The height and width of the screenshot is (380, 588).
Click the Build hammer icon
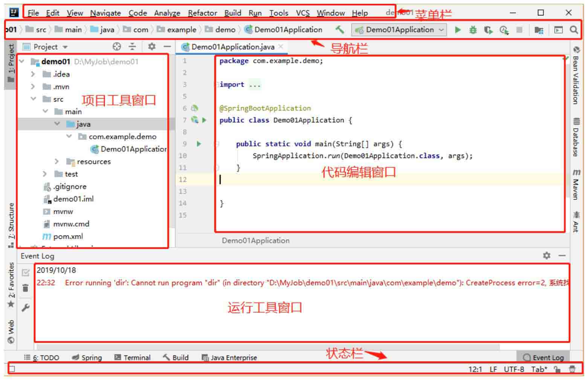click(340, 29)
